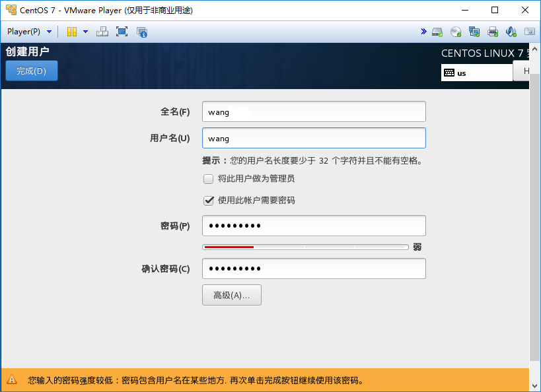Click the double-chevron expand devices icon

coord(423,32)
